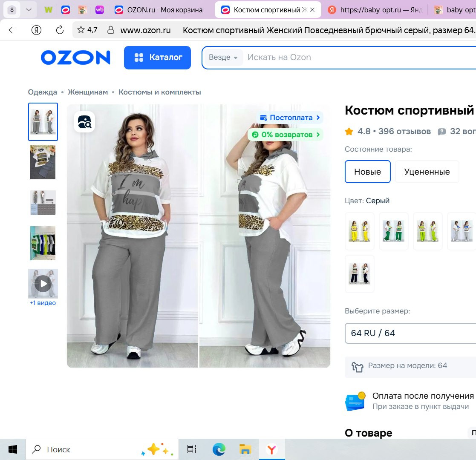Switch to the Wildberries wb pinned tab
The image size is (476, 460).
(x=100, y=10)
